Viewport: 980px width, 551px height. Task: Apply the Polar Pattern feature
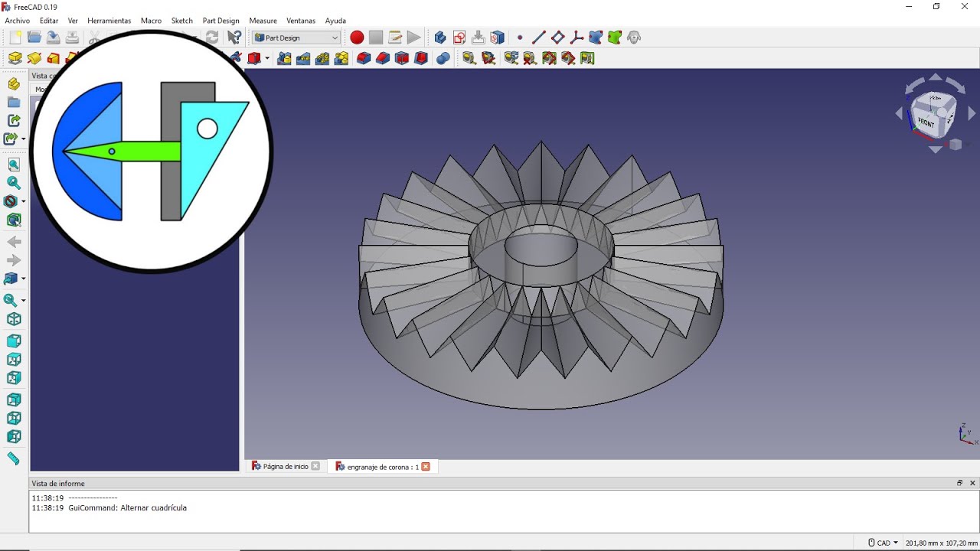click(x=322, y=58)
